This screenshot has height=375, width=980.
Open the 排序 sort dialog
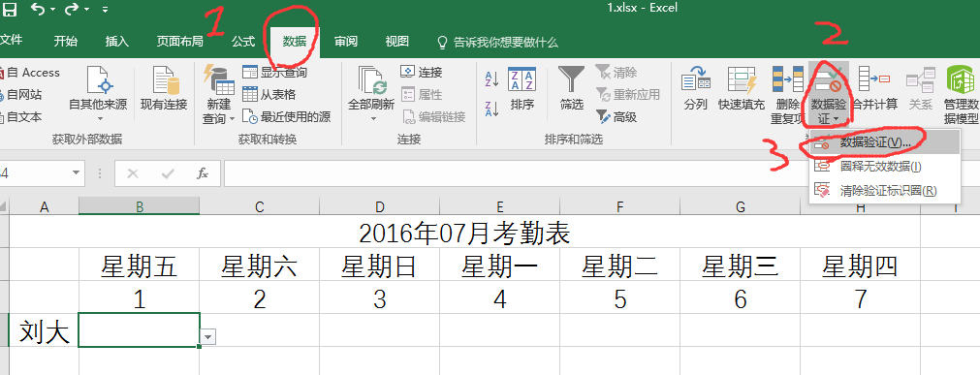coord(522,89)
